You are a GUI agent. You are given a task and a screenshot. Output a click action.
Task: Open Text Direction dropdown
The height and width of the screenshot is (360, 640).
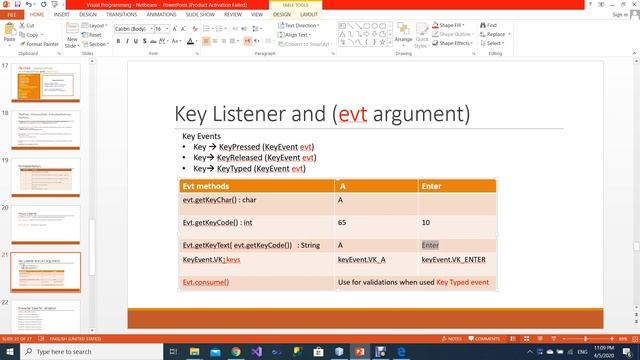click(x=298, y=25)
